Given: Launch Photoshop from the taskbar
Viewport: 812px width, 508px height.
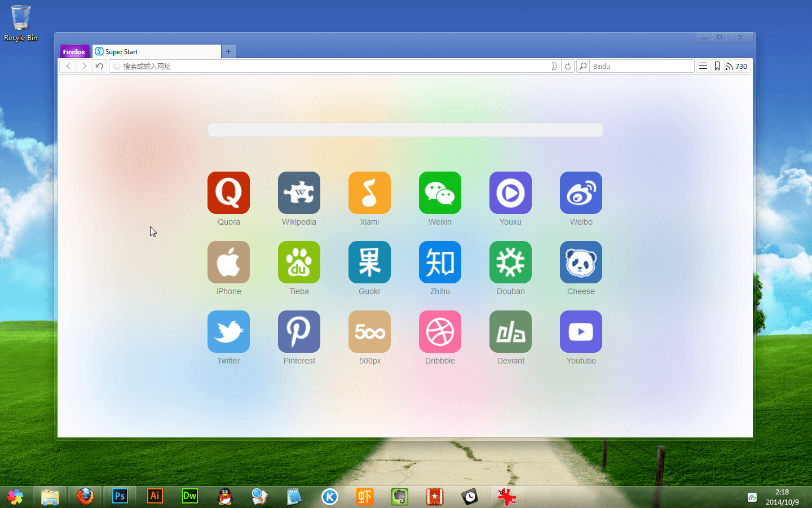Looking at the screenshot, I should pyautogui.click(x=120, y=496).
